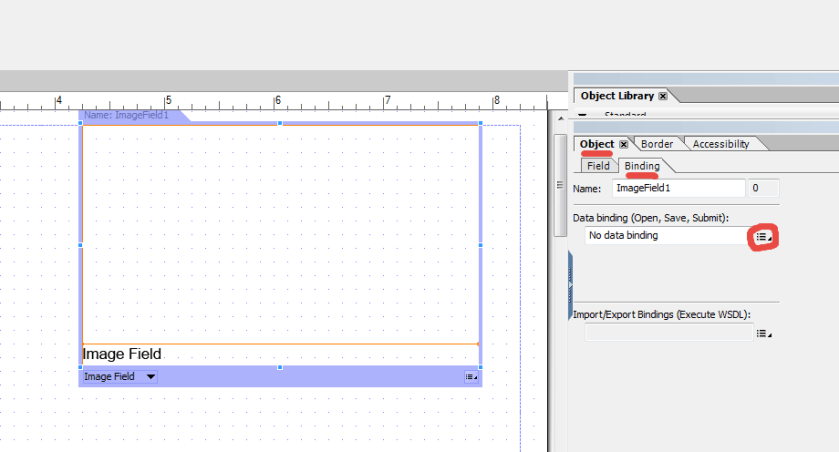Switch to the Accessibility tab
The image size is (839, 452).
click(721, 144)
